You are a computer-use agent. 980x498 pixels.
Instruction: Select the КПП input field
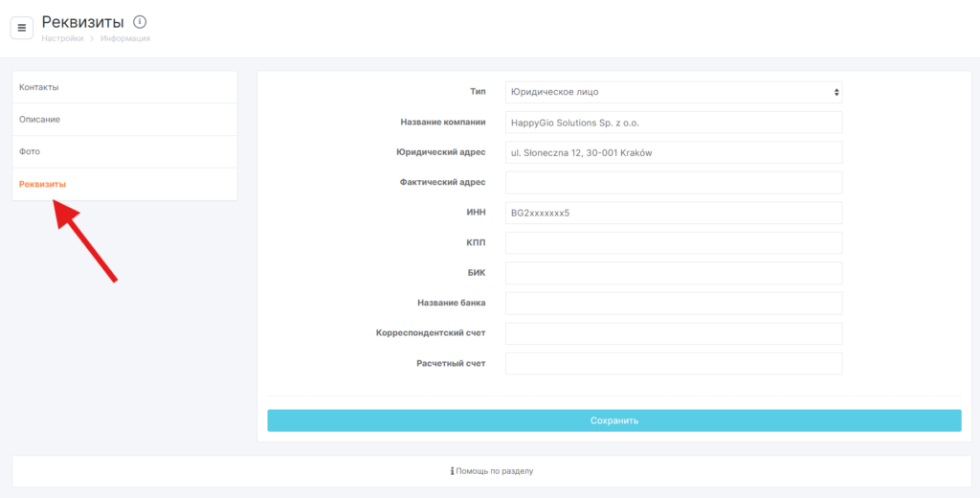673,243
